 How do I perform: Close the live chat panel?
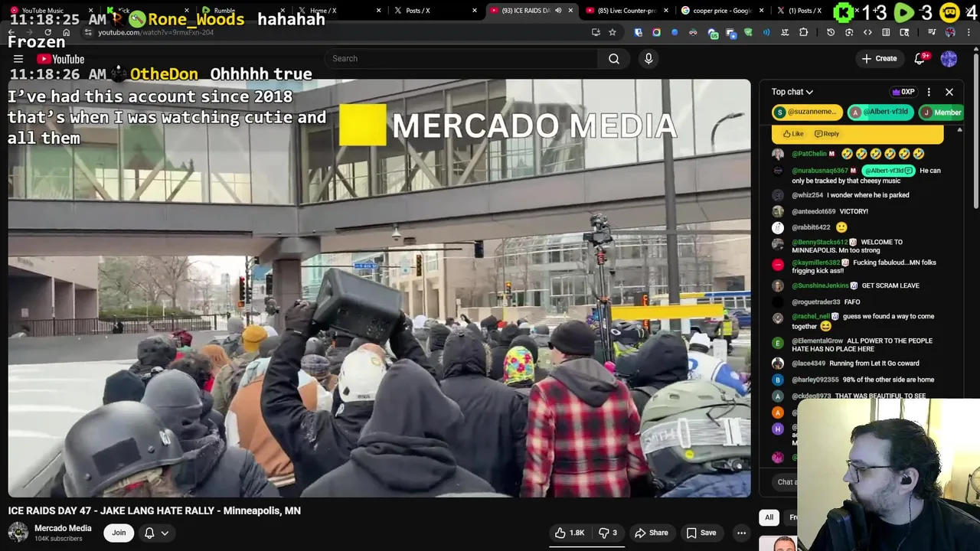(949, 92)
